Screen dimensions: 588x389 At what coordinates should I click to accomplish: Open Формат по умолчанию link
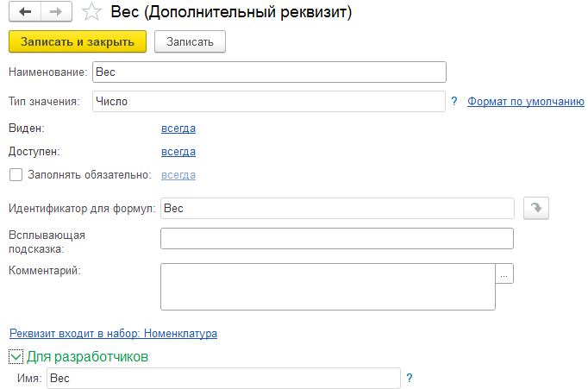click(x=526, y=101)
